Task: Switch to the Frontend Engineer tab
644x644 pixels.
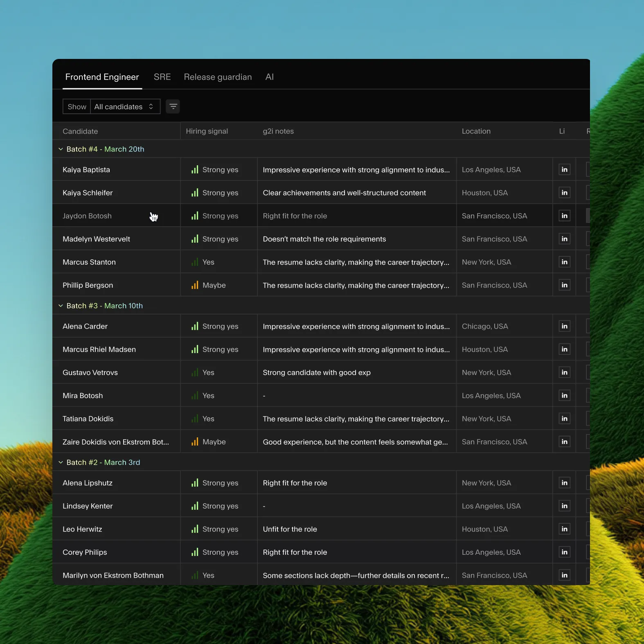Action: click(x=102, y=77)
